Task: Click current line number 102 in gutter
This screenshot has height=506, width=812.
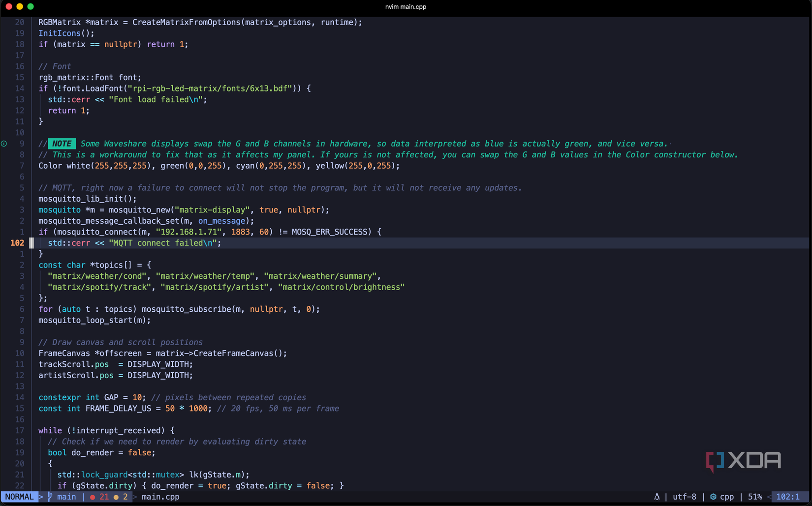Action: coord(17,243)
